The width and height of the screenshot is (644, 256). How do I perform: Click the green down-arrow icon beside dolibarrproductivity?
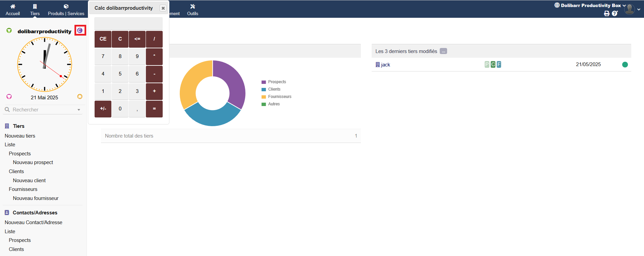[9, 31]
